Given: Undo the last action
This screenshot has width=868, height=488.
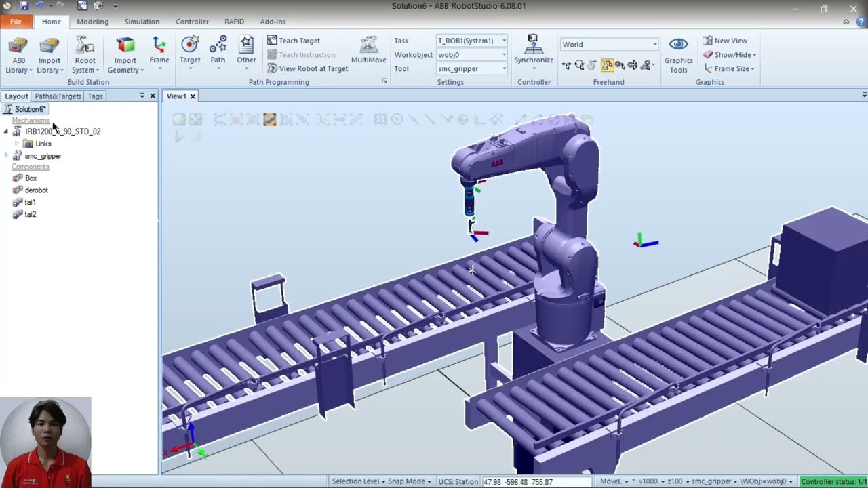Looking at the screenshot, I should coord(38,6).
